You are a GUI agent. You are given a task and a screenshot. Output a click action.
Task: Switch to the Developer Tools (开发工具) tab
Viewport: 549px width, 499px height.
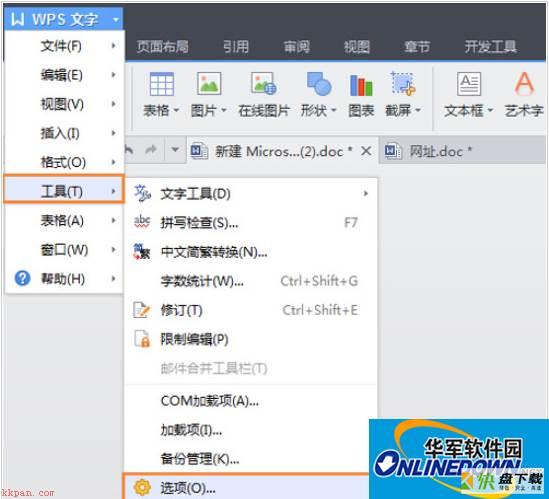[491, 46]
